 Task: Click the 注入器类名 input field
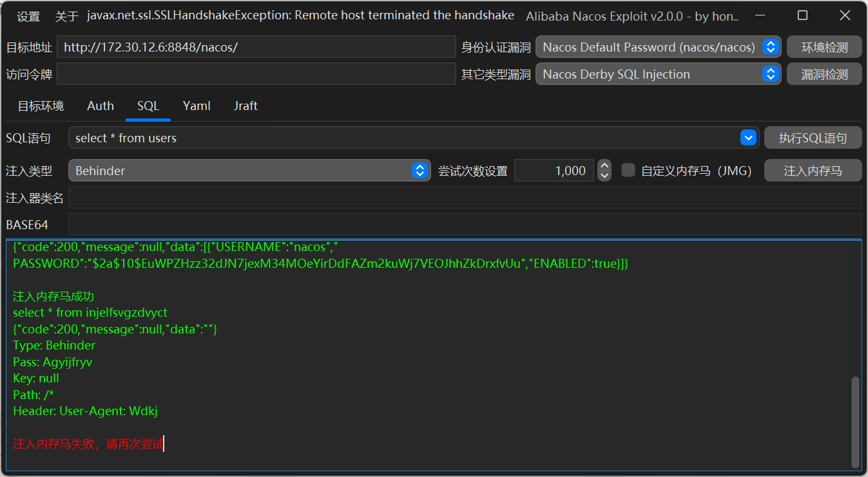point(465,198)
